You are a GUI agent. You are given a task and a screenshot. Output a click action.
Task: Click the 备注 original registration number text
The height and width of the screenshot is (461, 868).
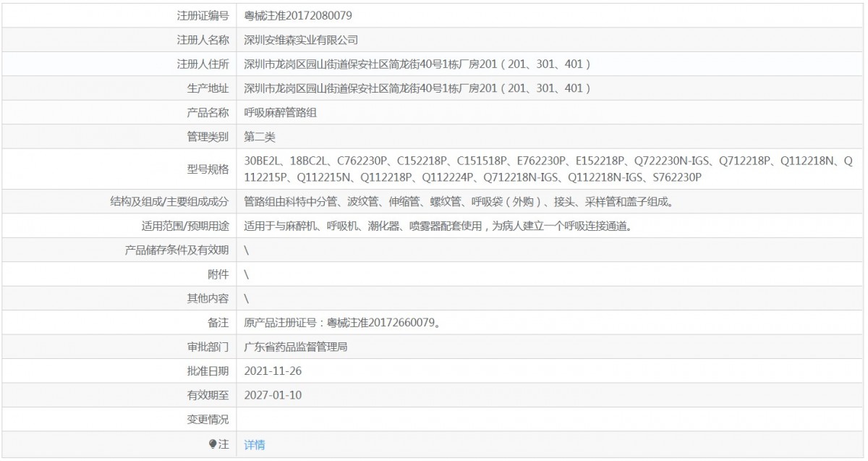342,323
